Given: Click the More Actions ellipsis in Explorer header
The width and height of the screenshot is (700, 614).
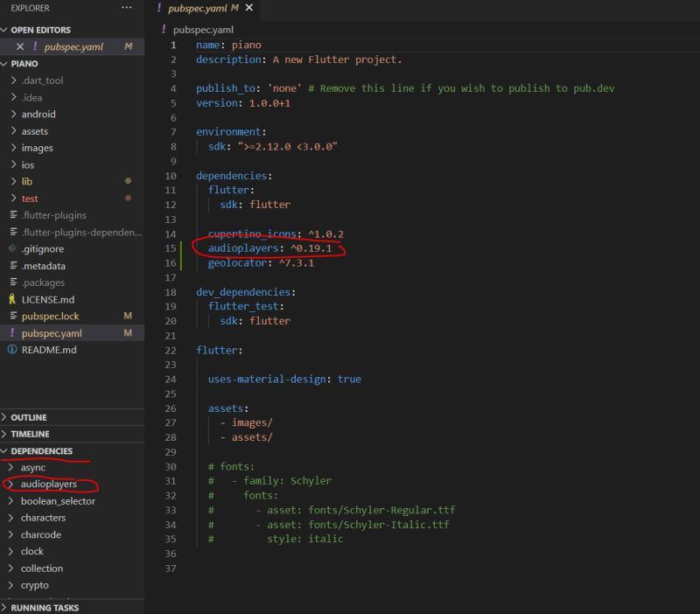Looking at the screenshot, I should coord(125,8).
